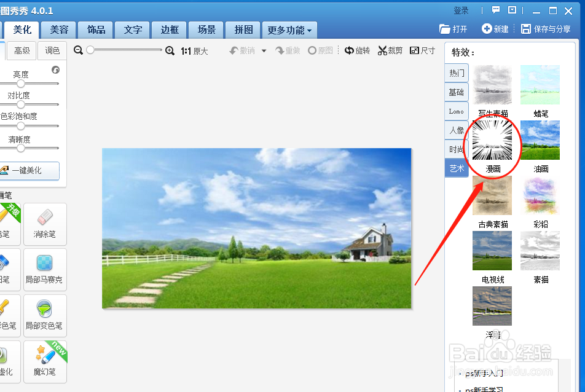Viewport: 585px width, 392px height.
Task: Select the 魔幻笔 tool
Action: pos(45,361)
